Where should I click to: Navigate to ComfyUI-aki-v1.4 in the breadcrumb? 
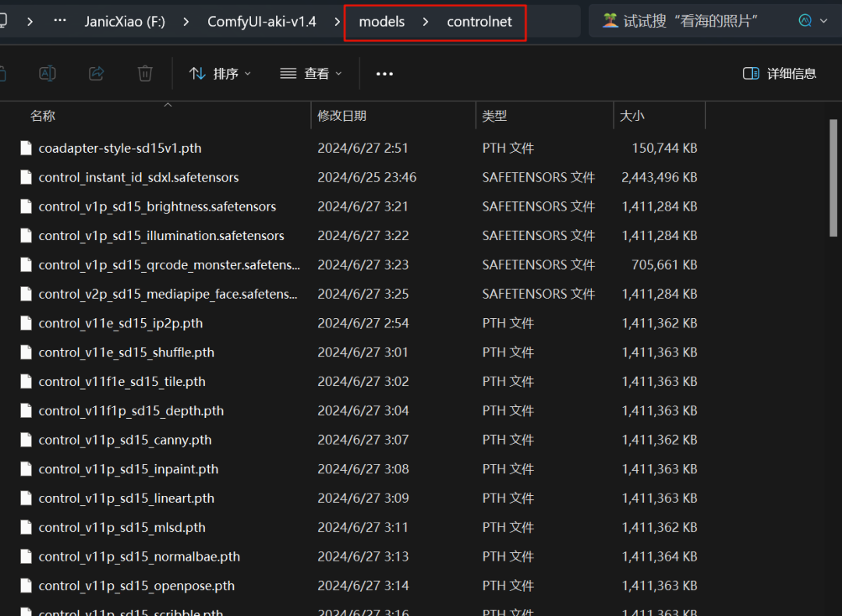261,21
